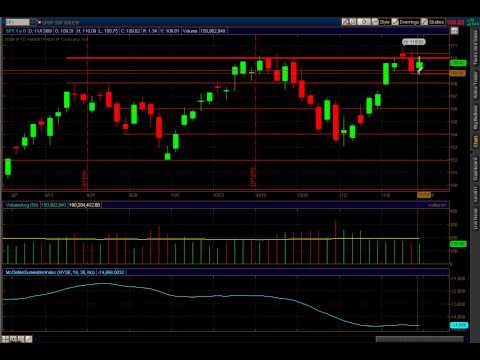Click the latest green candle on the chart
Image resolution: width=480 pixels, height=360 pixels.
coord(419,65)
